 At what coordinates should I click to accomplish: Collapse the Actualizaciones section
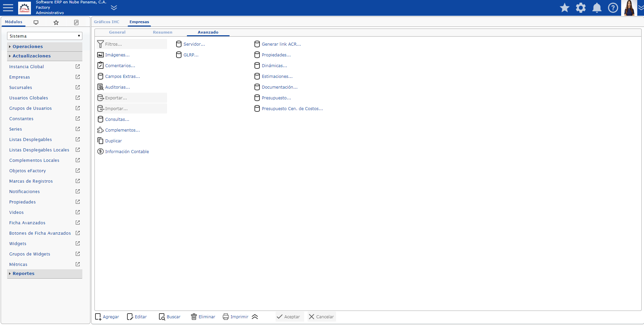[x=45, y=56]
